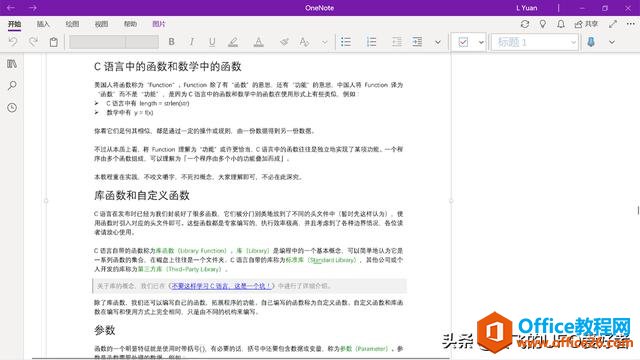Open recent notes clock icon

coord(12,107)
